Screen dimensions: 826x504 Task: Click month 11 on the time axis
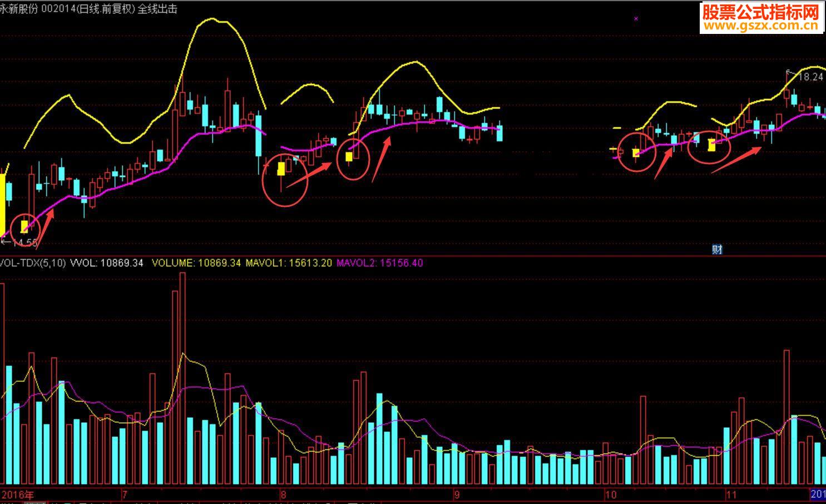click(x=731, y=495)
